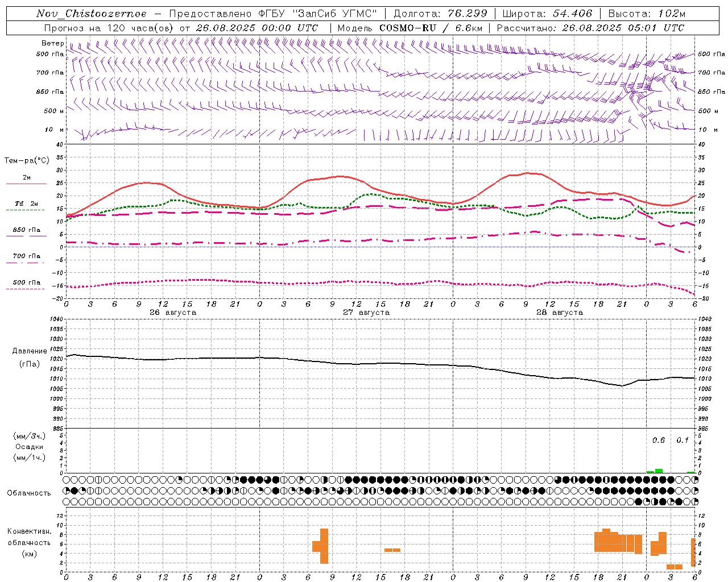Click the '(мм/3ч.)' precipitation unit label
The image size is (728, 582).
(30, 436)
